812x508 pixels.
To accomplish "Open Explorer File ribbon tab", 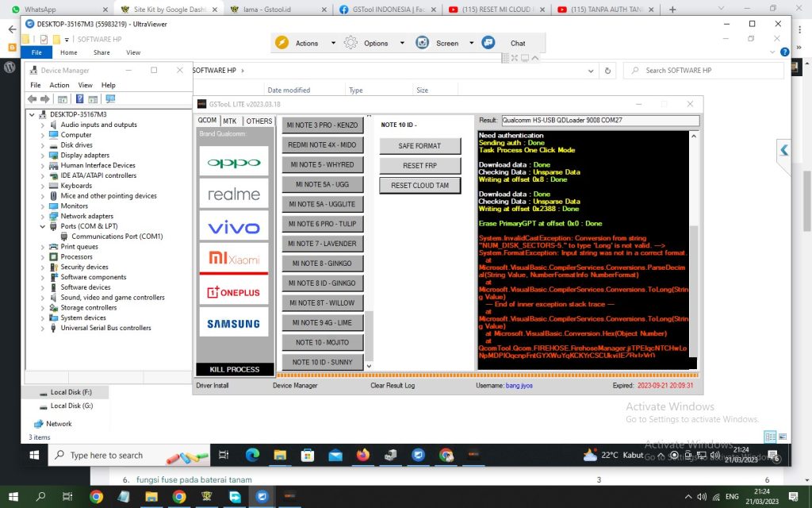I will pyautogui.click(x=36, y=52).
